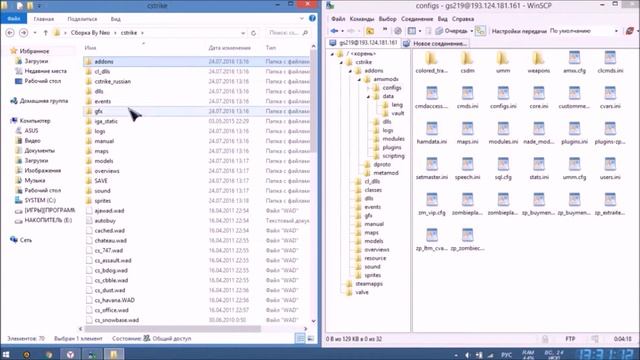
Task: Select cvars.ini file in WinSCP
Action: [610, 98]
